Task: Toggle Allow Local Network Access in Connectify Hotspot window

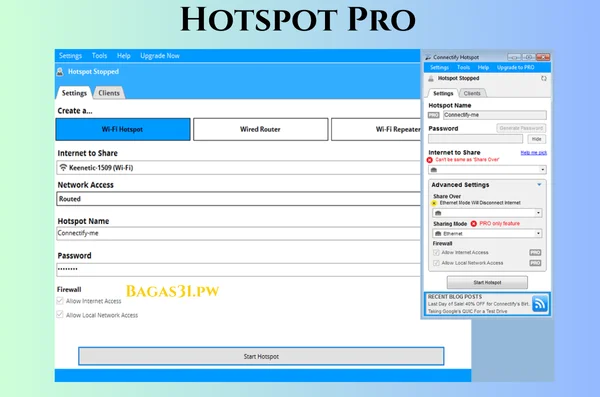Action: (436, 263)
